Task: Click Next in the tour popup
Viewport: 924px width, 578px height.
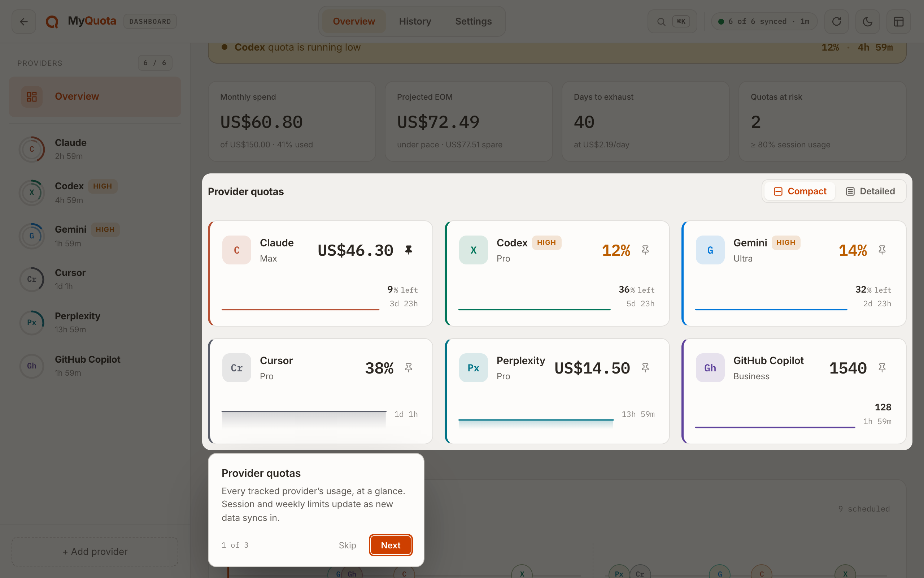Action: point(391,545)
